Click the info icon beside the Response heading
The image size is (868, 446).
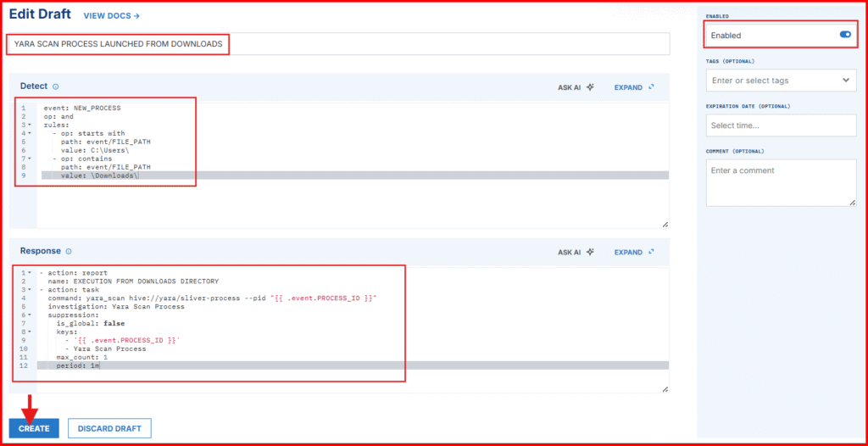click(69, 252)
